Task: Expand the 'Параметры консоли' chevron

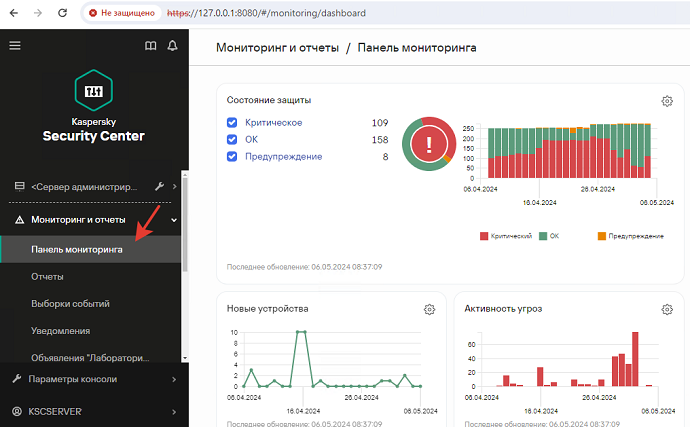Action: (174, 379)
